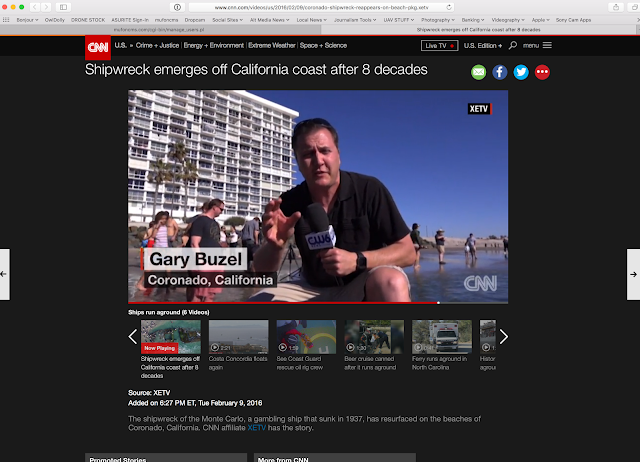Share the video on Facebook
This screenshot has height=462, width=640.
(x=500, y=72)
